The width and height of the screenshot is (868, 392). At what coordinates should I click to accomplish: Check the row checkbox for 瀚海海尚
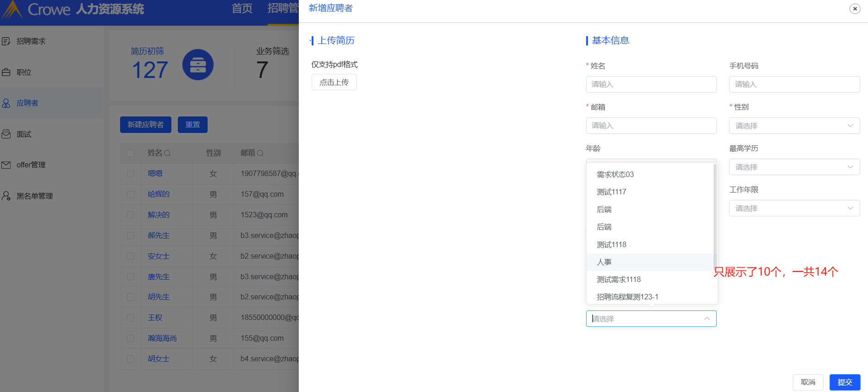click(x=131, y=338)
